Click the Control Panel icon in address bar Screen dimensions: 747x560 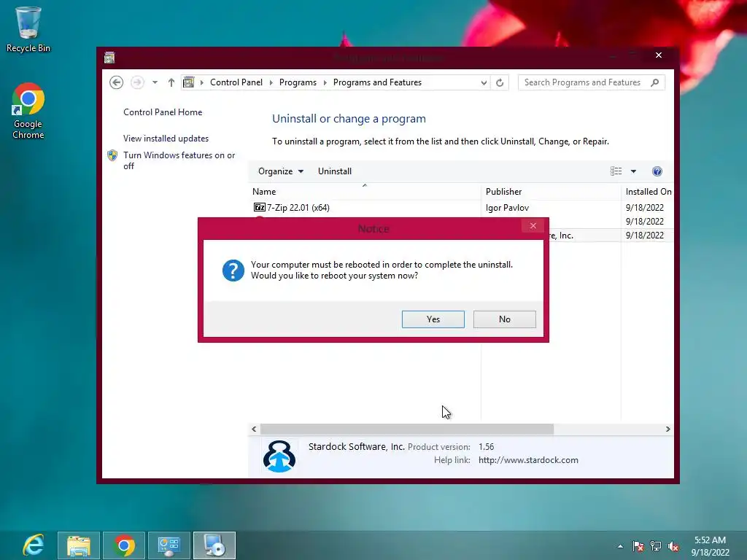coord(189,82)
